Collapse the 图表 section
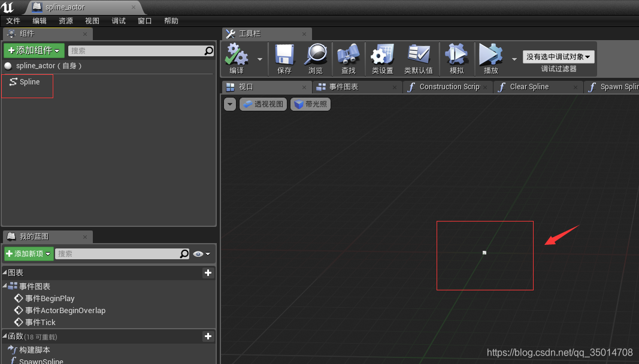The width and height of the screenshot is (639, 364). tap(5, 272)
